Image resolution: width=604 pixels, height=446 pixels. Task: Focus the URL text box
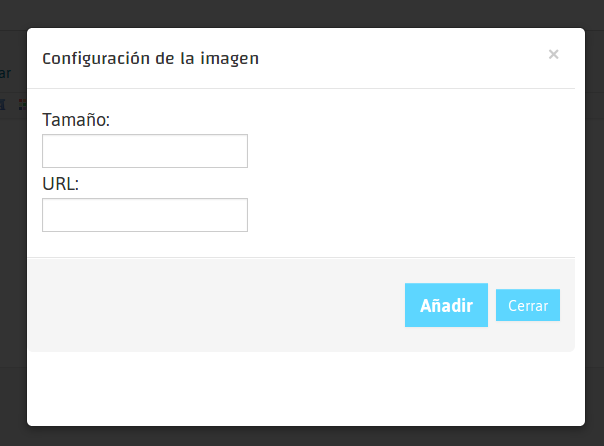[145, 215]
